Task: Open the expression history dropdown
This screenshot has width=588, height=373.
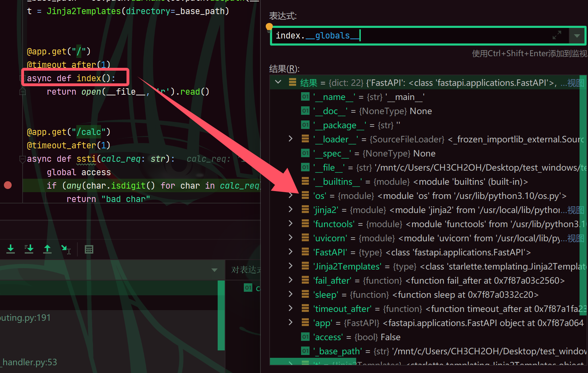Action: click(577, 36)
